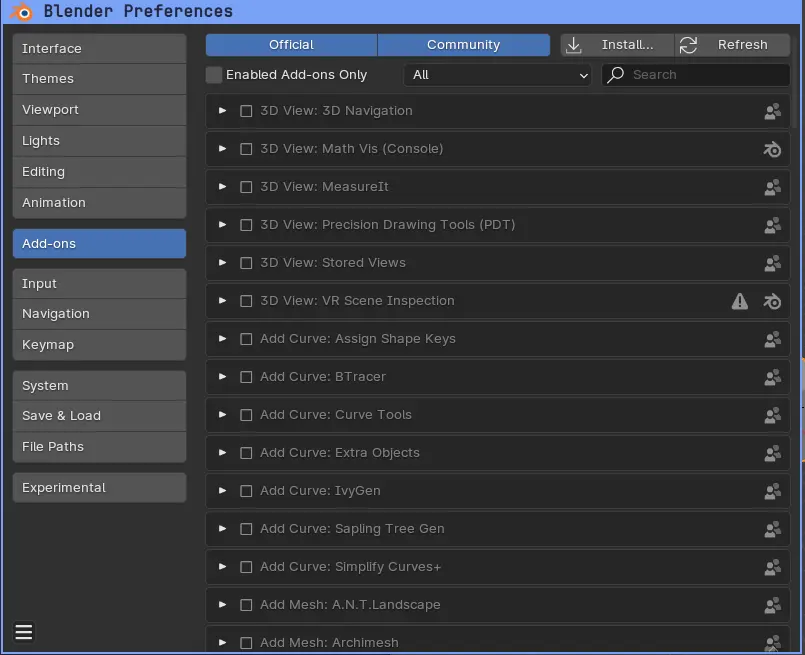Viewport: 805px width, 655px height.
Task: Click the Refresh button
Action: [733, 45]
